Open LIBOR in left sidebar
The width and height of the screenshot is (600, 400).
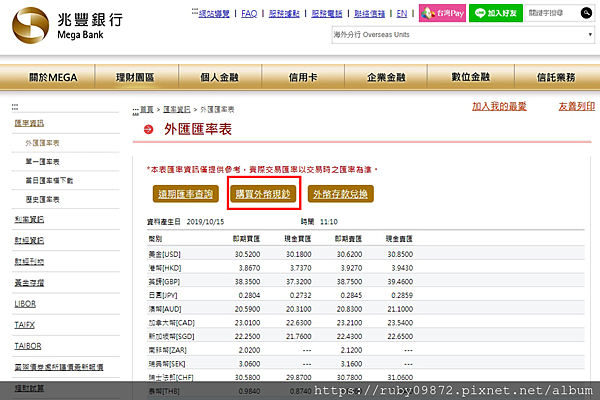coord(25,304)
